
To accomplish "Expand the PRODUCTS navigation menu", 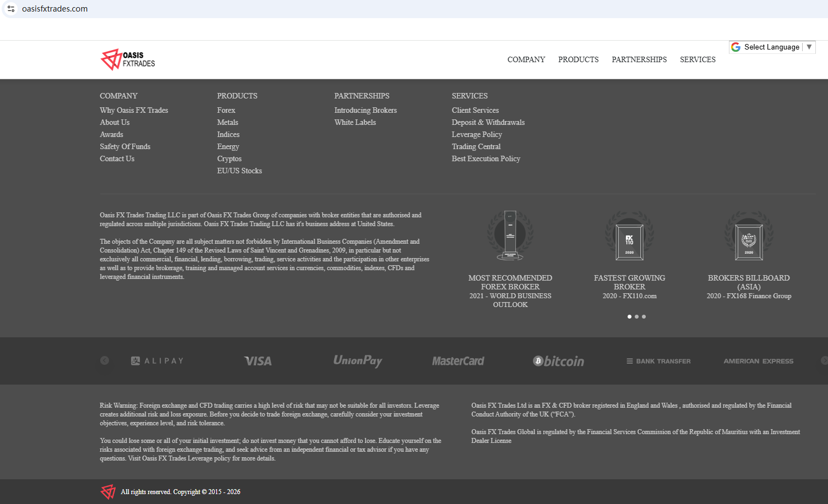I will click(x=578, y=59).
